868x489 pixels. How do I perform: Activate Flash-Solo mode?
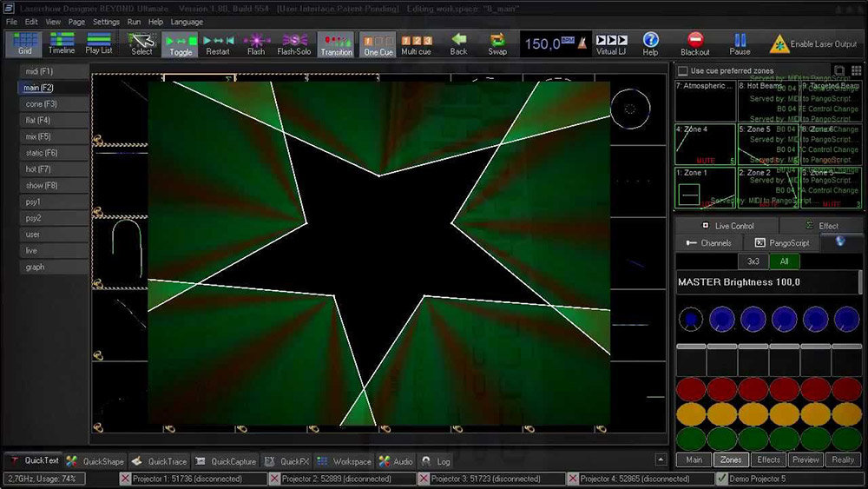293,40
